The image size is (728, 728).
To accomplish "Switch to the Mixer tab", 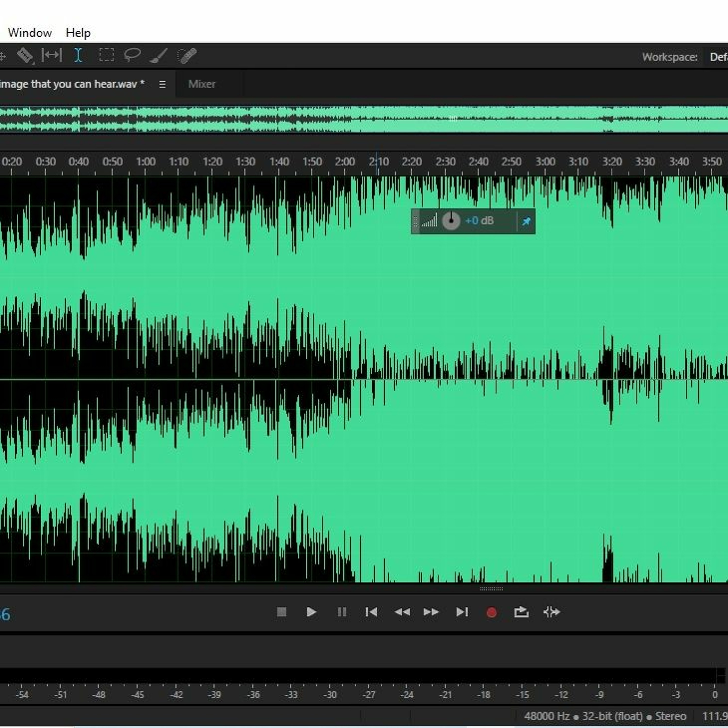I will point(202,84).
